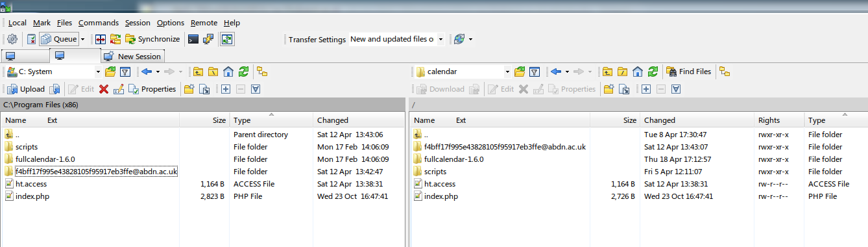Screen dimensions: 868x247
Task: Switch to the New Session tab
Action: coord(133,57)
